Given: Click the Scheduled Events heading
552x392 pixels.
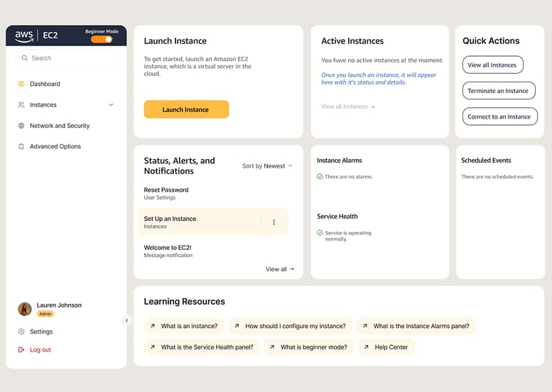Looking at the screenshot, I should click(x=486, y=160).
